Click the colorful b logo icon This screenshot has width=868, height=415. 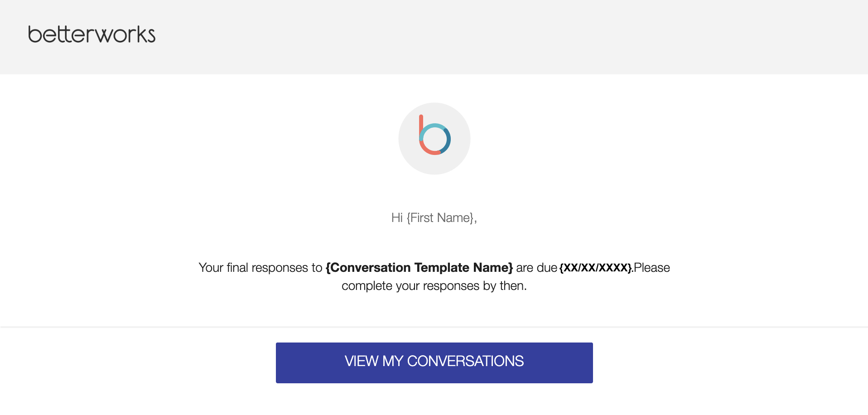[434, 135]
